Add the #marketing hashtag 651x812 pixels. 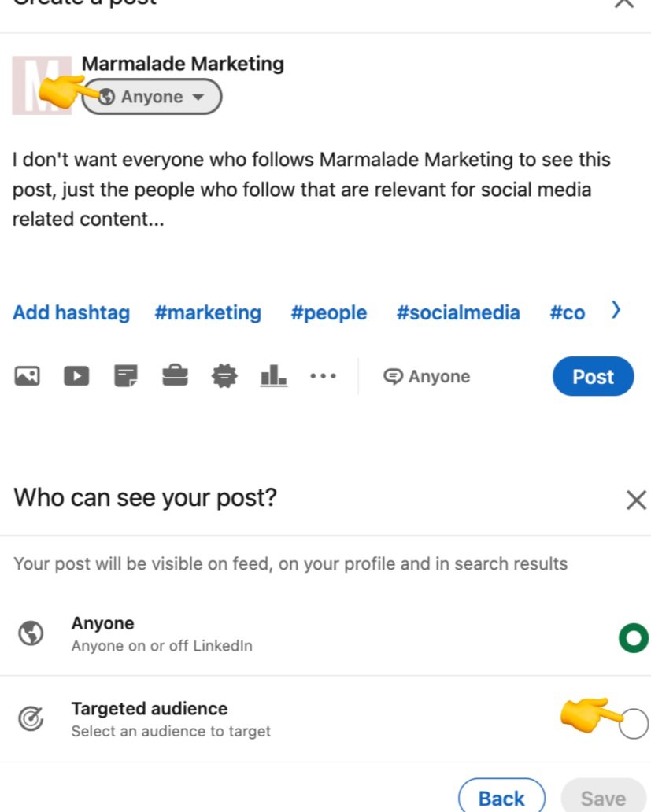point(208,312)
